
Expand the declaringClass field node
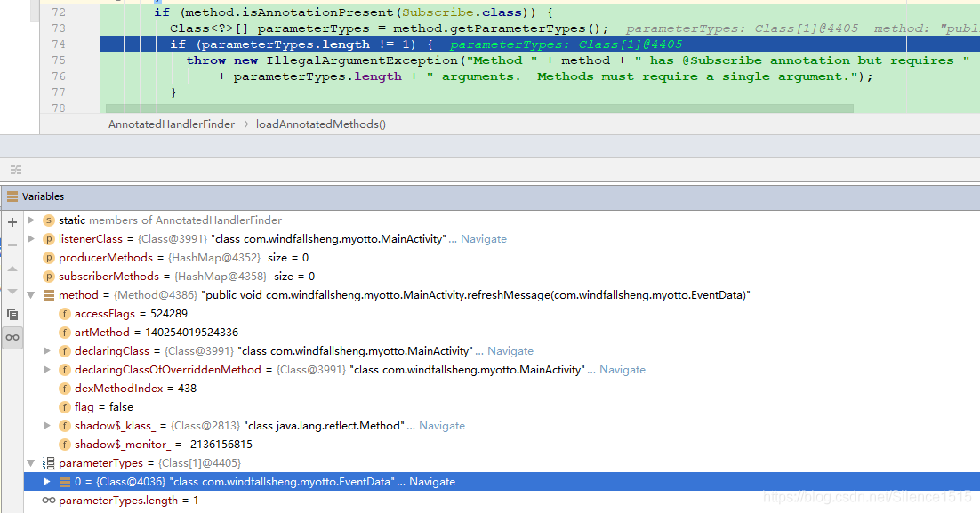pyautogui.click(x=47, y=351)
